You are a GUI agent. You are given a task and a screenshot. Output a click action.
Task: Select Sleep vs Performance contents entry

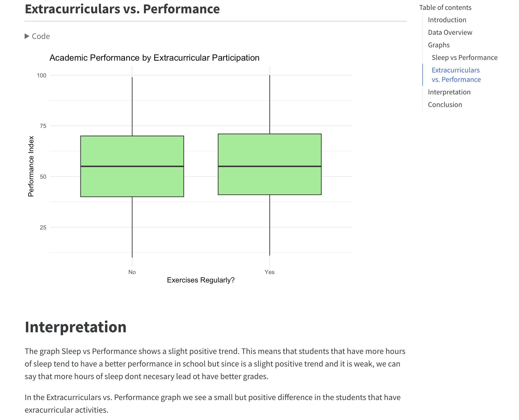pyautogui.click(x=464, y=58)
